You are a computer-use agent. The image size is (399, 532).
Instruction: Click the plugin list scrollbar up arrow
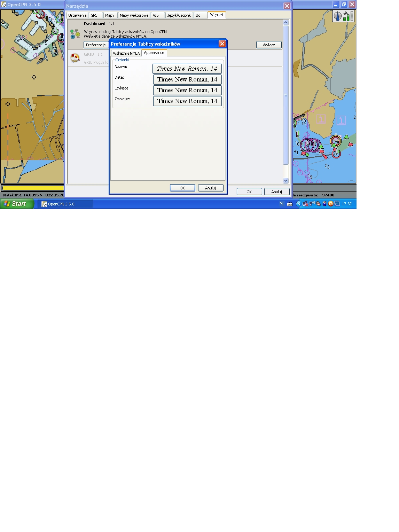click(286, 23)
